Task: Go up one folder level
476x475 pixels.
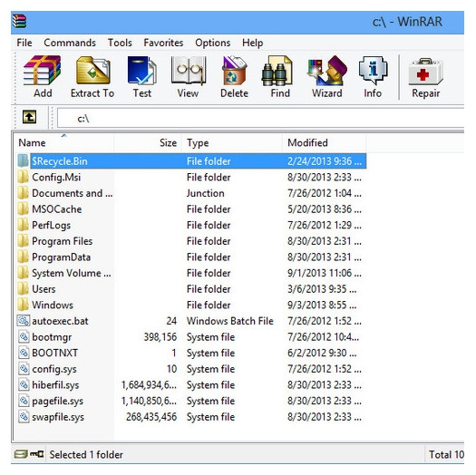Action: coord(29,117)
